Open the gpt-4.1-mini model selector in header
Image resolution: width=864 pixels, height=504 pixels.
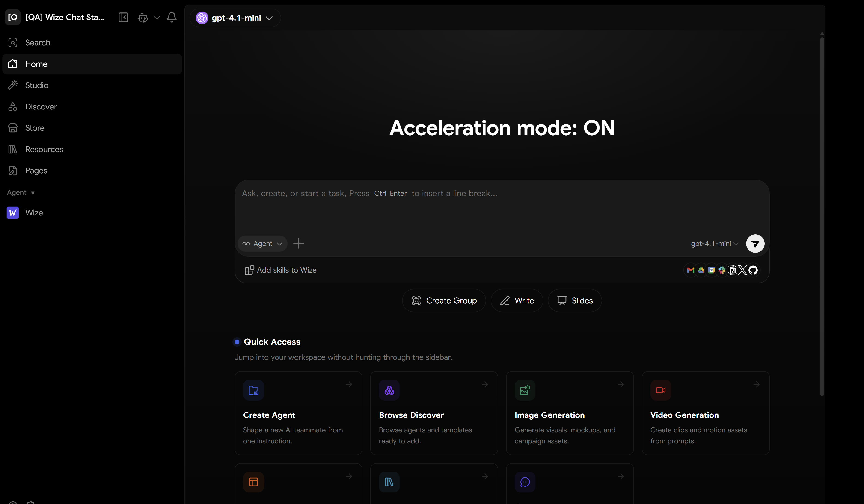(235, 18)
